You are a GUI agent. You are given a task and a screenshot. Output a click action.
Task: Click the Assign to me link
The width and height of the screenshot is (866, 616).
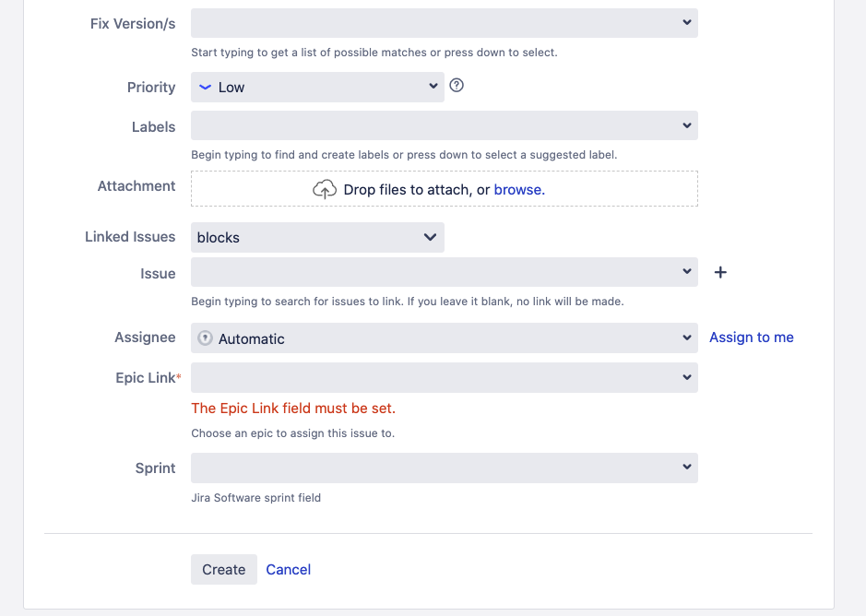pyautogui.click(x=752, y=338)
